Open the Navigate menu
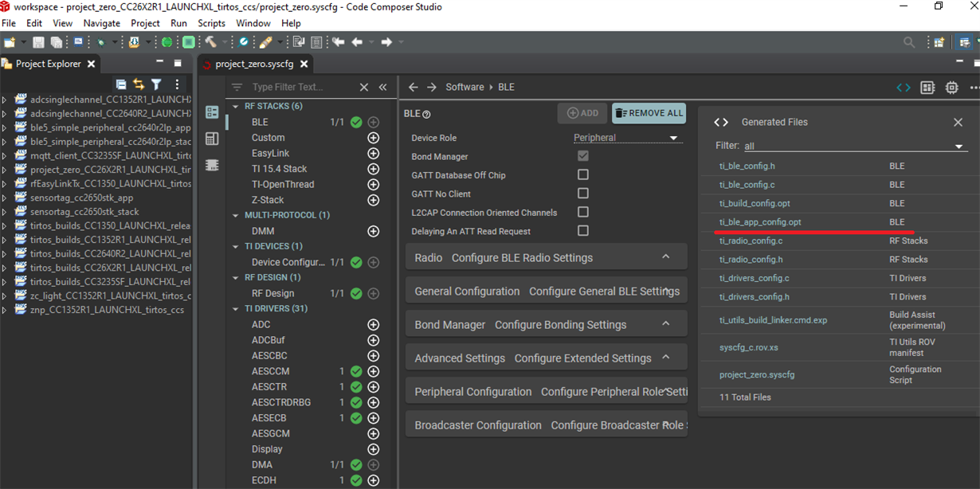 [x=102, y=23]
